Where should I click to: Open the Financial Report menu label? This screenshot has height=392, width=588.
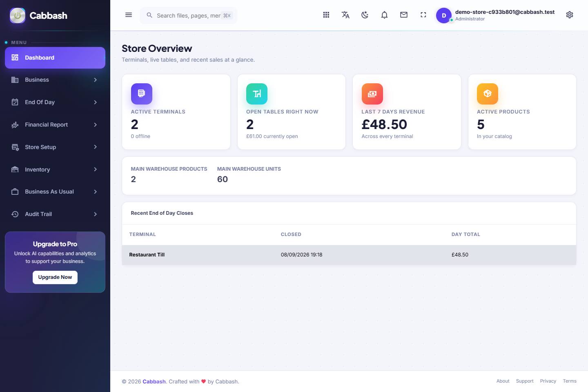coord(46,125)
